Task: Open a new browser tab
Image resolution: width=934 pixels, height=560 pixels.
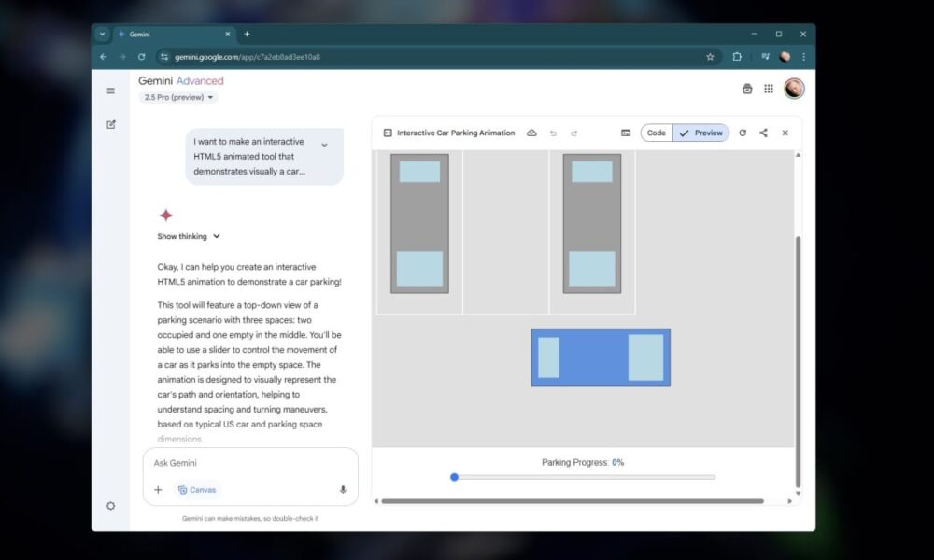Action: point(247,34)
